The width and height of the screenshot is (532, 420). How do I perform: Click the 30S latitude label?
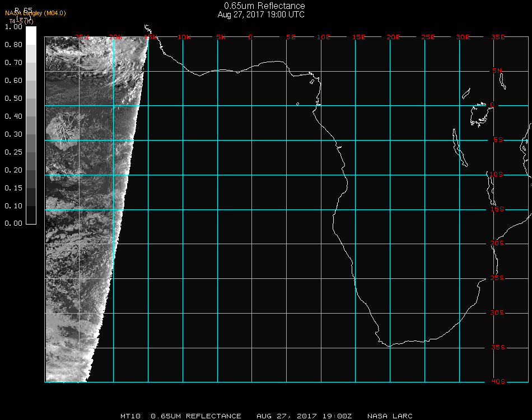click(x=497, y=312)
